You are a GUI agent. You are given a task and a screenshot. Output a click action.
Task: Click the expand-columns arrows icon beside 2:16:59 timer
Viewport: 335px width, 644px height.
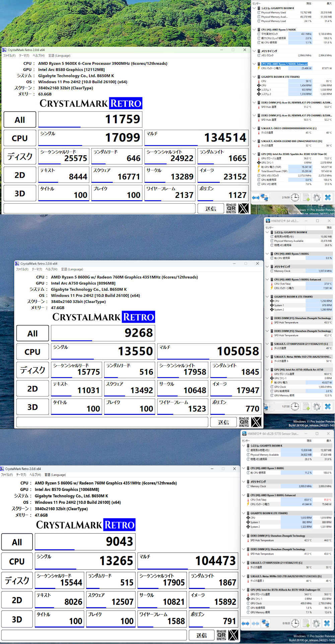[x=256, y=198]
